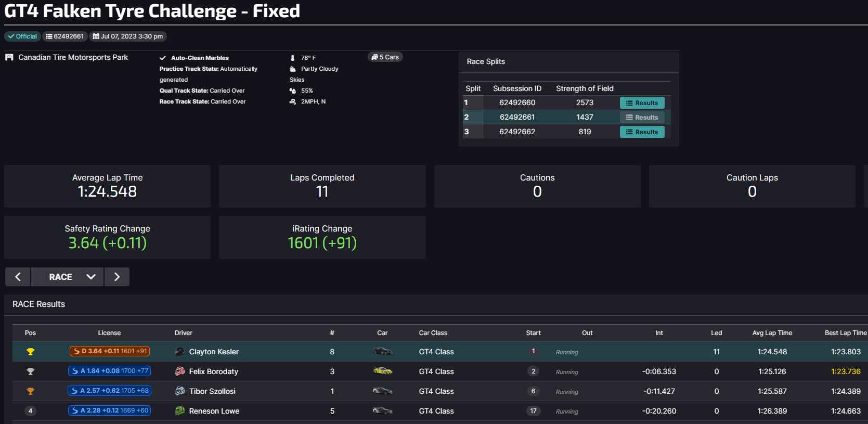Image resolution: width=868 pixels, height=424 pixels.
Task: Click the thermometer icon next to 78° F
Action: 292,58
